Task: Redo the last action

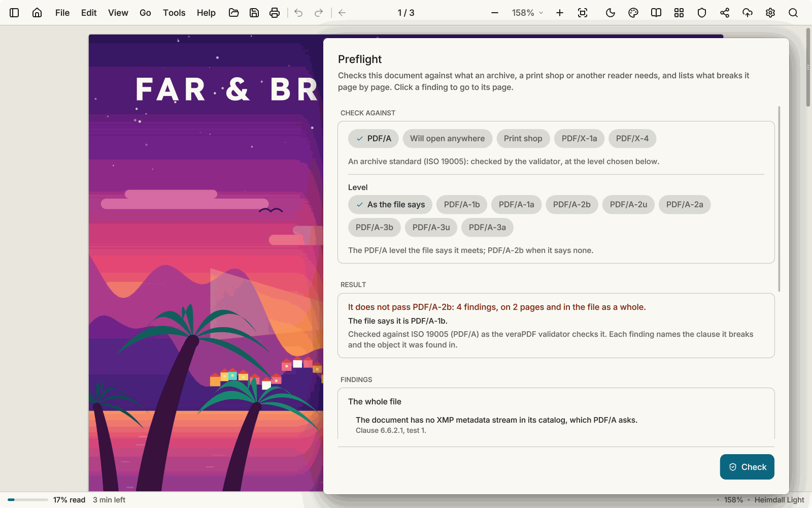Action: click(319, 13)
